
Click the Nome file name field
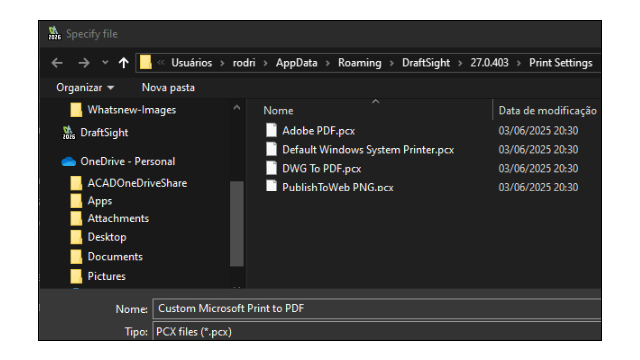pos(376,309)
